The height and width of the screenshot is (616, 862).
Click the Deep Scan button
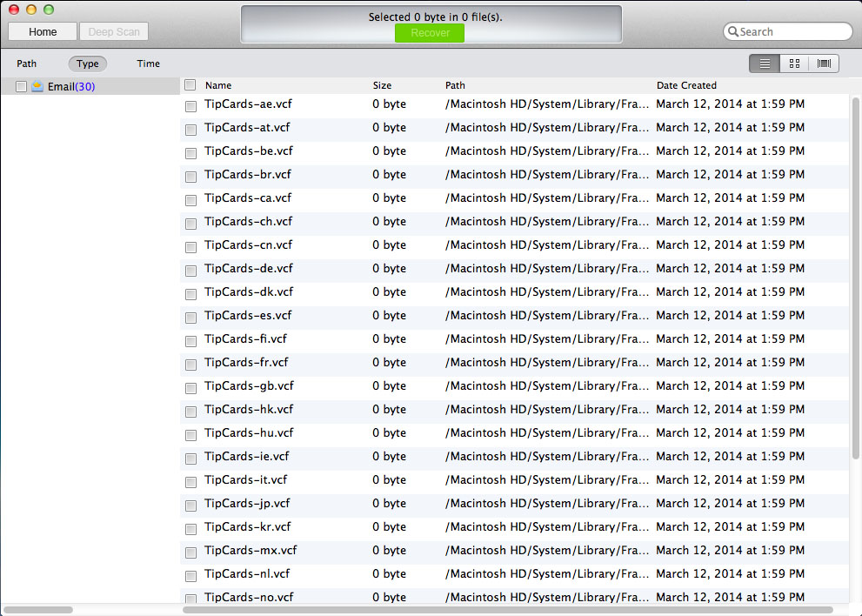pos(114,32)
